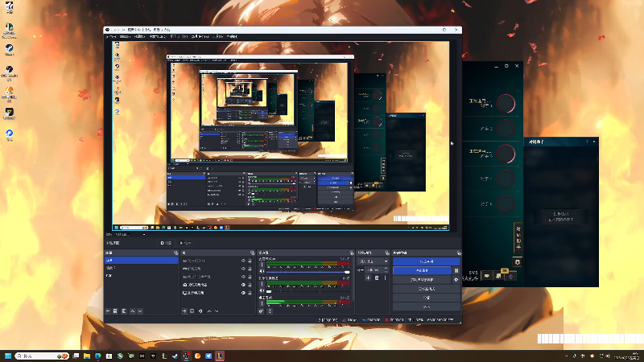The height and width of the screenshot is (362, 644).
Task: Open second mixer channel three-dot menu
Action: point(262,284)
